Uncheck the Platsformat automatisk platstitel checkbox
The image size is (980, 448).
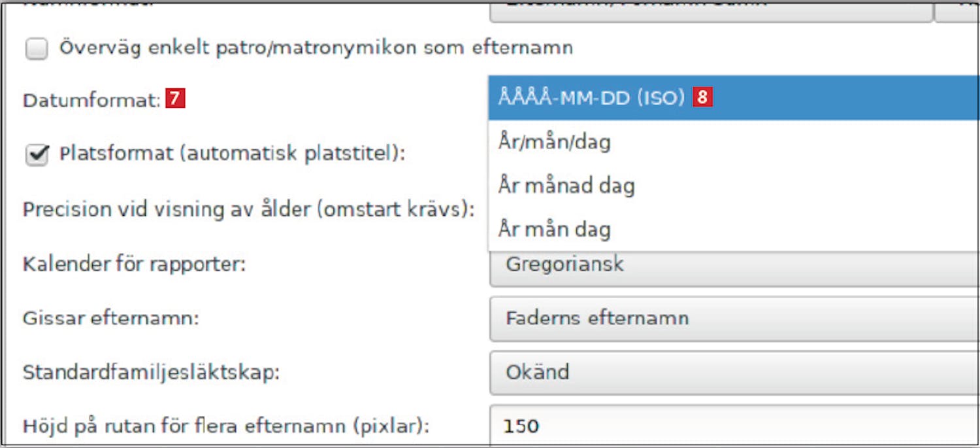pos(37,155)
